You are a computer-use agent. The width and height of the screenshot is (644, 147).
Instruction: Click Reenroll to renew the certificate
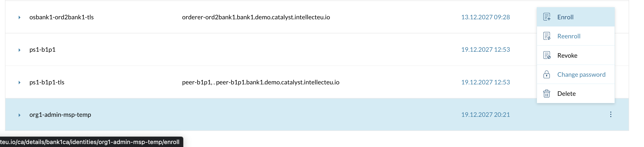pos(569,36)
